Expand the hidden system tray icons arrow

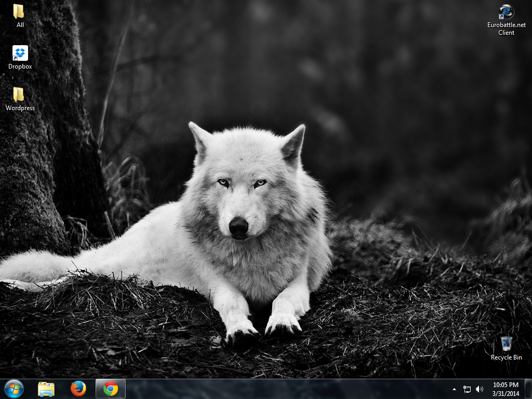(455, 389)
